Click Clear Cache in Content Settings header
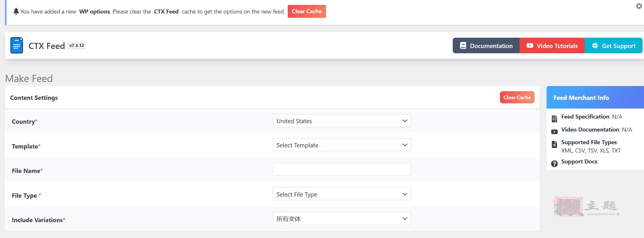This screenshot has width=644, height=238. [x=517, y=97]
